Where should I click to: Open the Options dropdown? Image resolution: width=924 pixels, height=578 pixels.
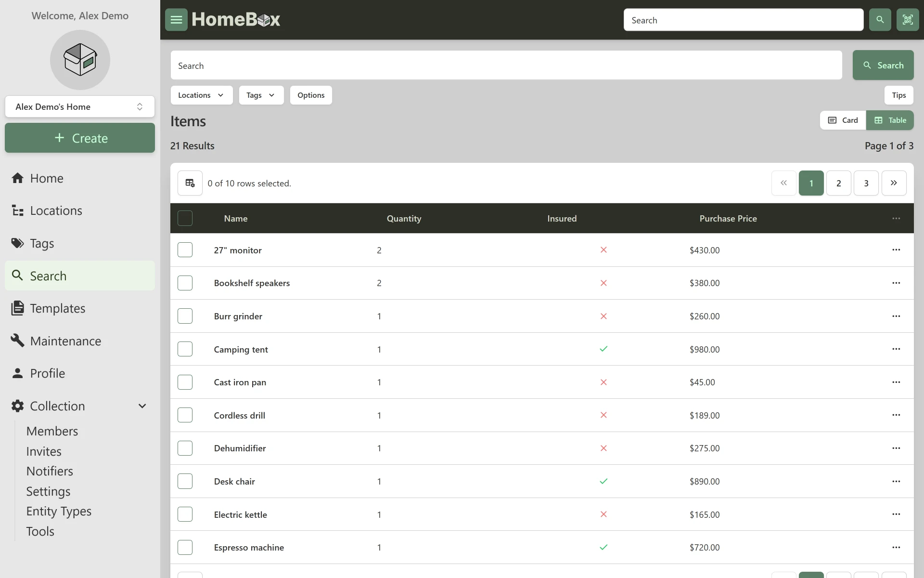(311, 95)
